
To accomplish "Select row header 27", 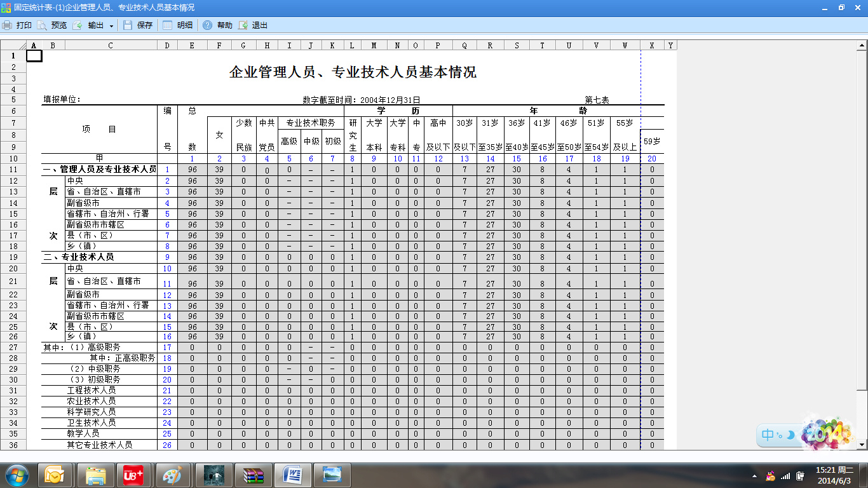I will point(13,348).
